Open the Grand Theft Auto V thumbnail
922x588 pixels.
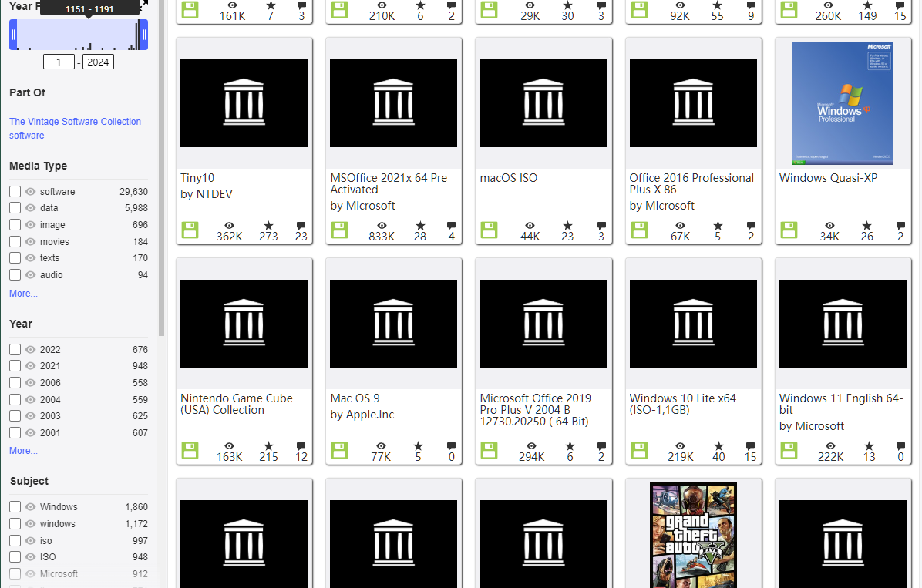click(x=693, y=534)
